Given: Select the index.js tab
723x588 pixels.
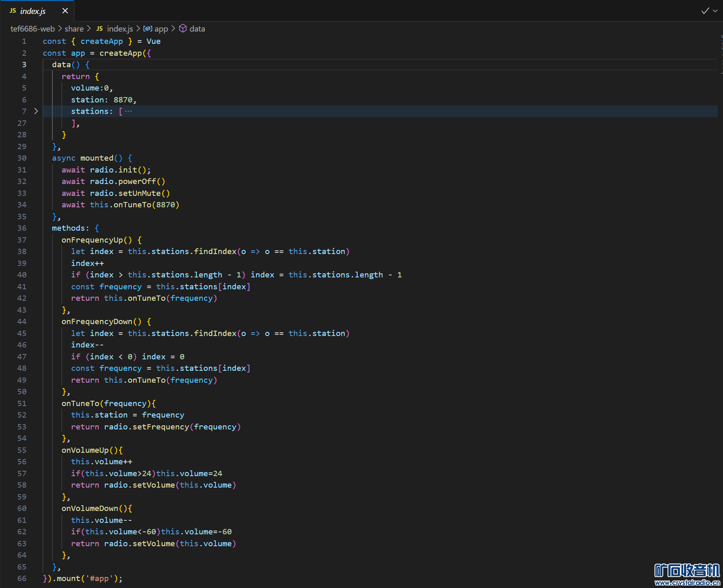Looking at the screenshot, I should tap(33, 11).
